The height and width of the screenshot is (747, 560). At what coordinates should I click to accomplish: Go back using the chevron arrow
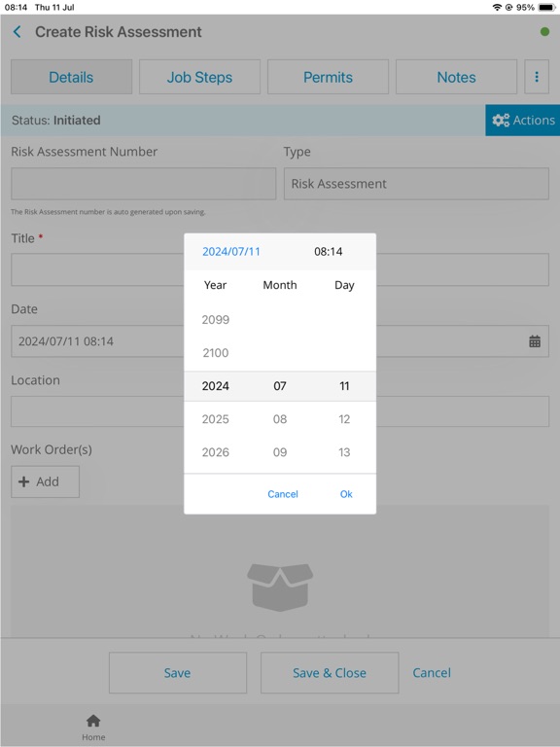point(17,32)
